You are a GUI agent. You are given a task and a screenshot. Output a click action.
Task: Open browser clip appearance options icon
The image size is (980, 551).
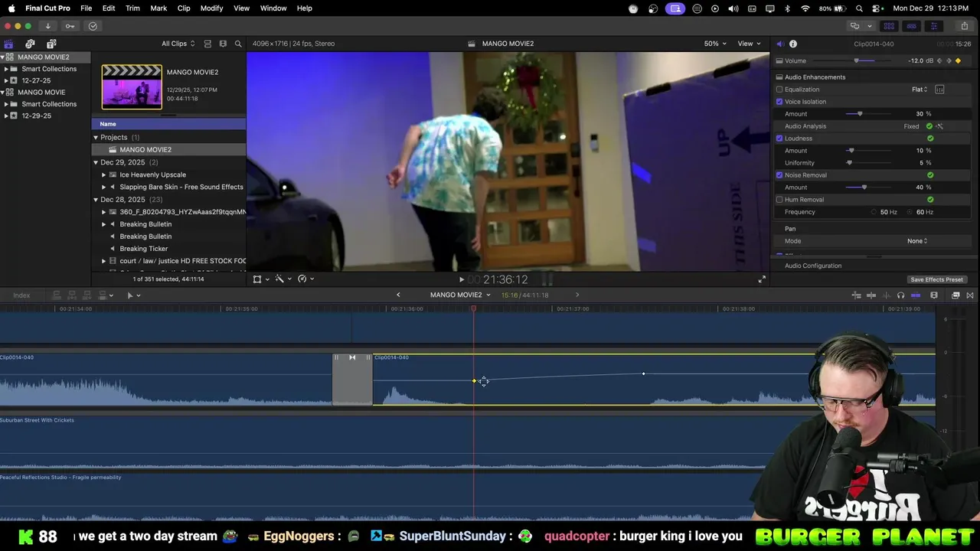tap(223, 44)
